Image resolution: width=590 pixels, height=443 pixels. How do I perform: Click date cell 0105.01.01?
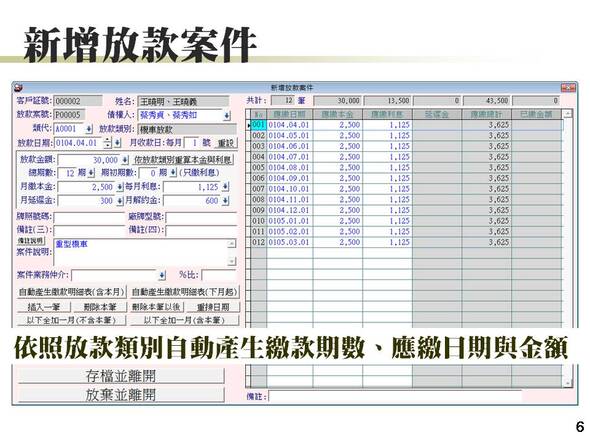click(x=289, y=221)
